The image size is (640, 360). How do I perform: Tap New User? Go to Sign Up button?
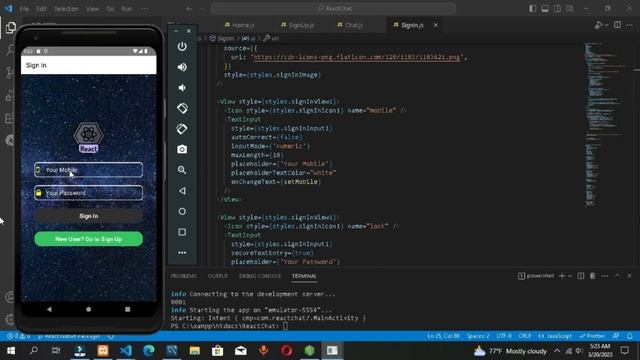pos(89,239)
